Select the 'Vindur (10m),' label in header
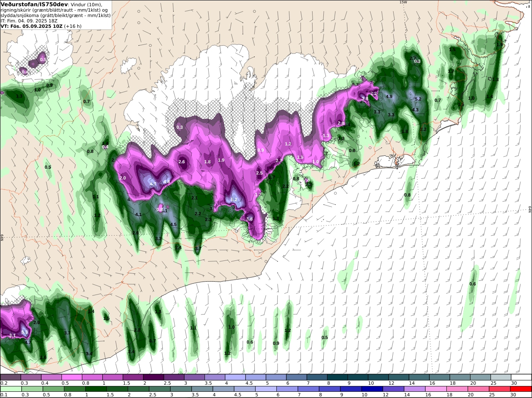 86,5
